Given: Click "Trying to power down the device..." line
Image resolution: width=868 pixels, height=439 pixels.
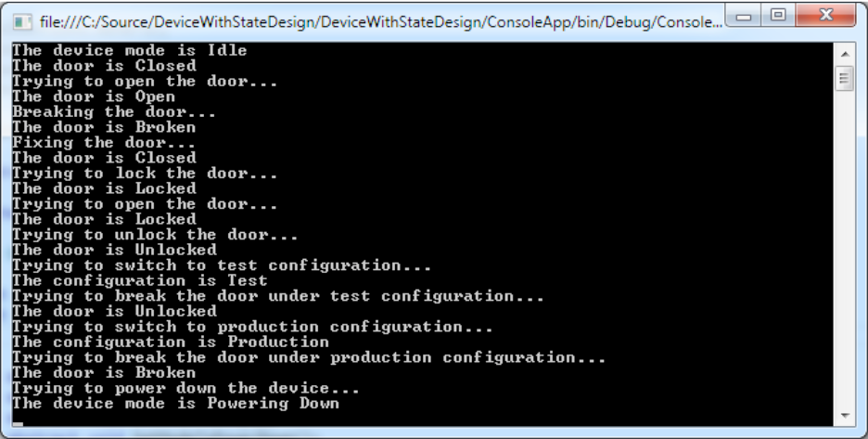Looking at the screenshot, I should coord(186,388).
